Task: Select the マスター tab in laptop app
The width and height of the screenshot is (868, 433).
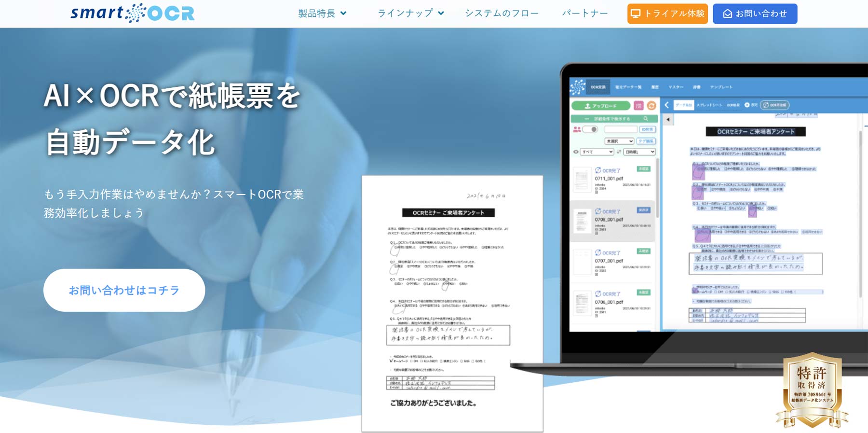Action: pyautogui.click(x=676, y=87)
